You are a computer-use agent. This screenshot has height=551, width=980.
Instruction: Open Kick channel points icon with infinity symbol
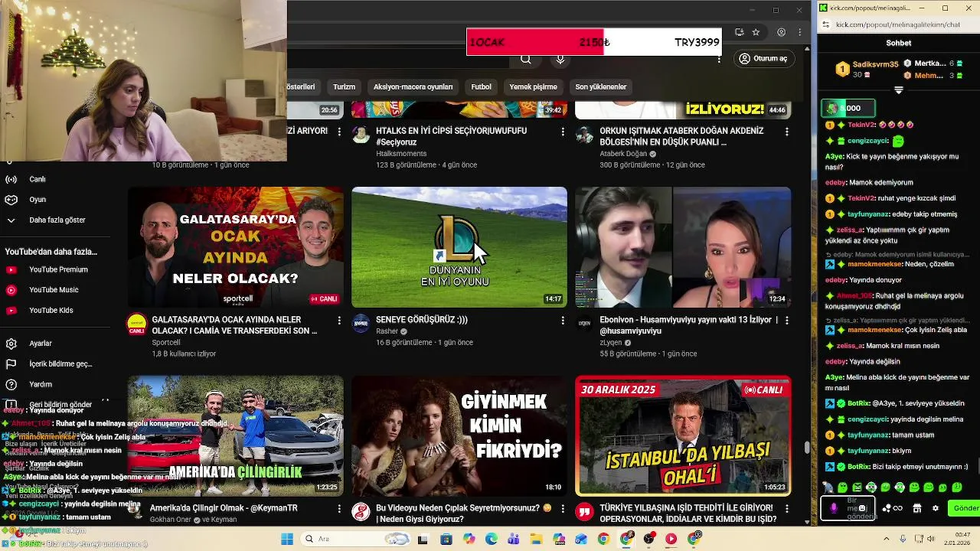[x=893, y=508]
